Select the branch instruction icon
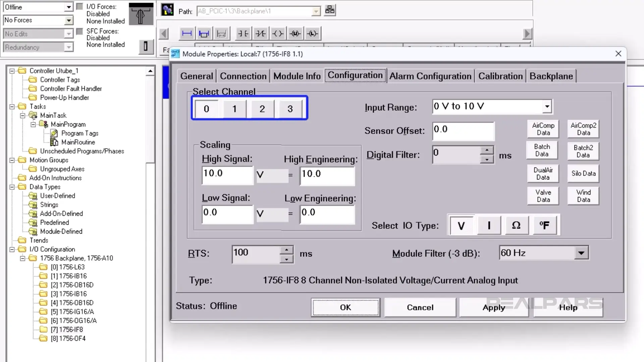 [x=204, y=33]
